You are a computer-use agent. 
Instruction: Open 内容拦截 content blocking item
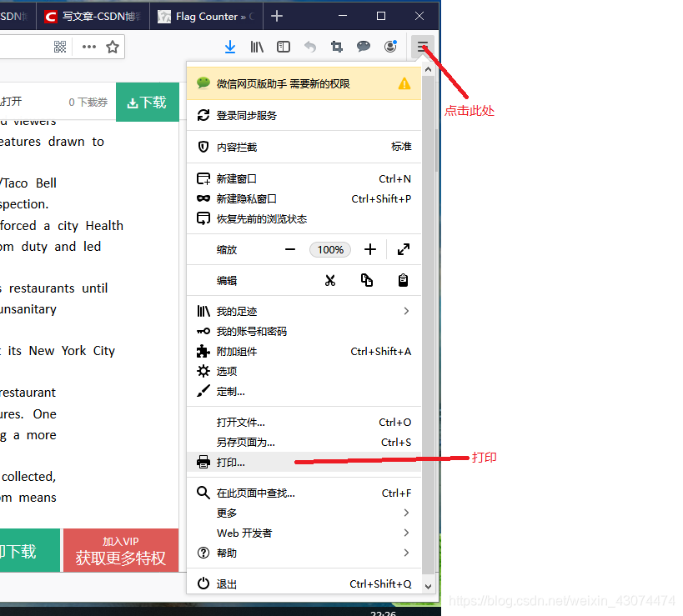(x=304, y=147)
